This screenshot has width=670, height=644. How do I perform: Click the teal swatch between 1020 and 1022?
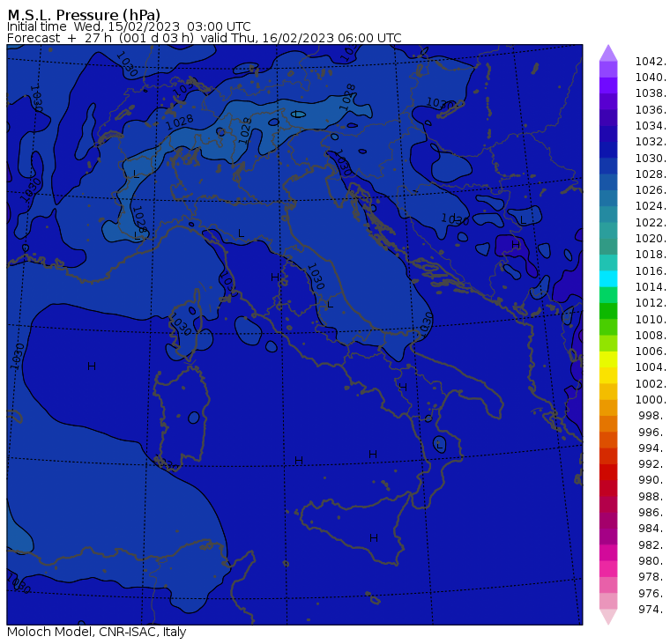click(608, 230)
